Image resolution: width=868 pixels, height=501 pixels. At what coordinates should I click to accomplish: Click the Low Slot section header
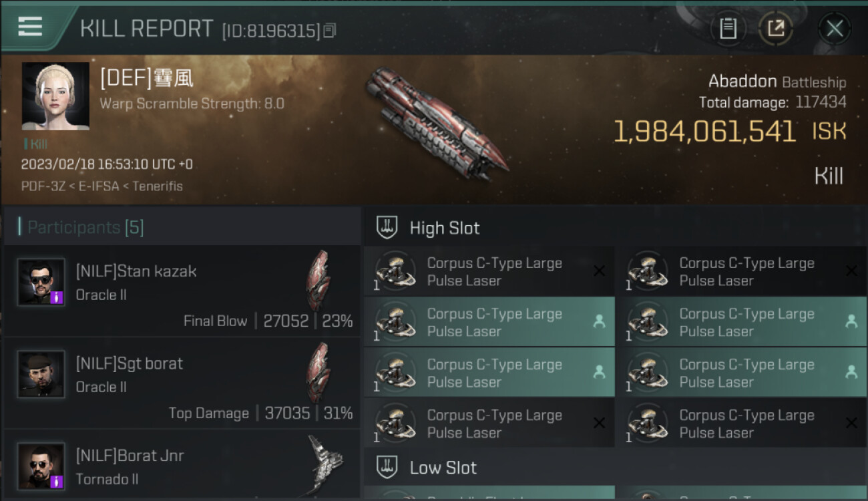coord(443,468)
